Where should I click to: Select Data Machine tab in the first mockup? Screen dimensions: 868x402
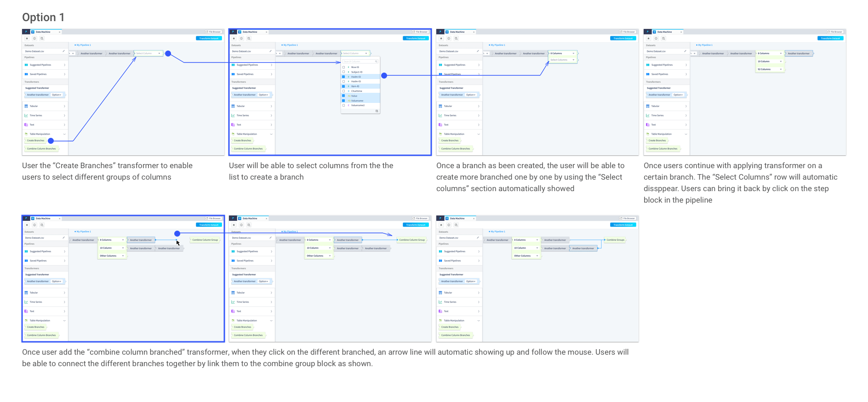(x=46, y=32)
